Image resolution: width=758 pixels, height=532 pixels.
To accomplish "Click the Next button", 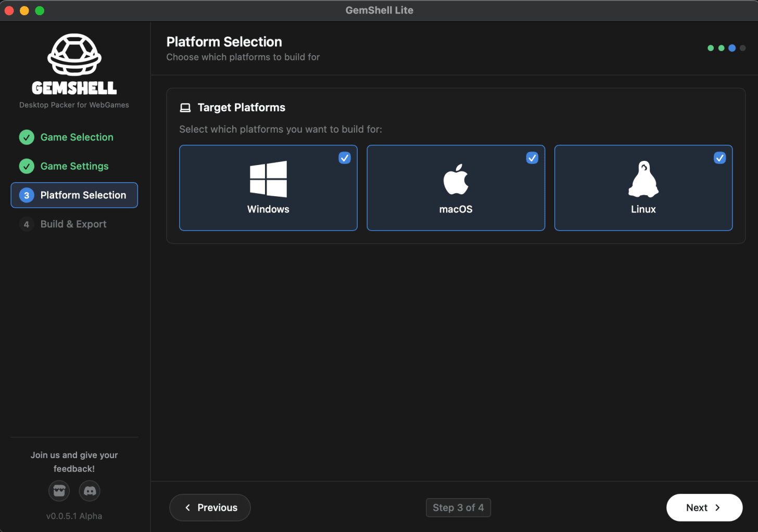I will coord(704,508).
